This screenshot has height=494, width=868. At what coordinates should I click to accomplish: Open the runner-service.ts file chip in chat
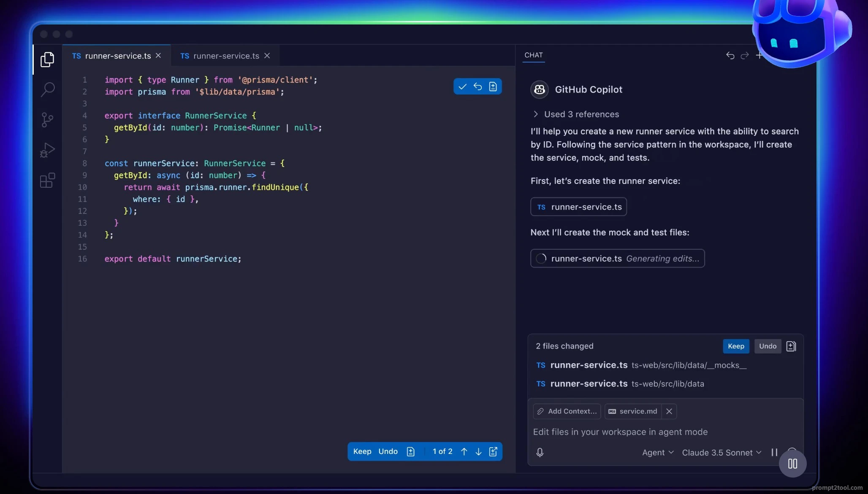[x=578, y=207]
